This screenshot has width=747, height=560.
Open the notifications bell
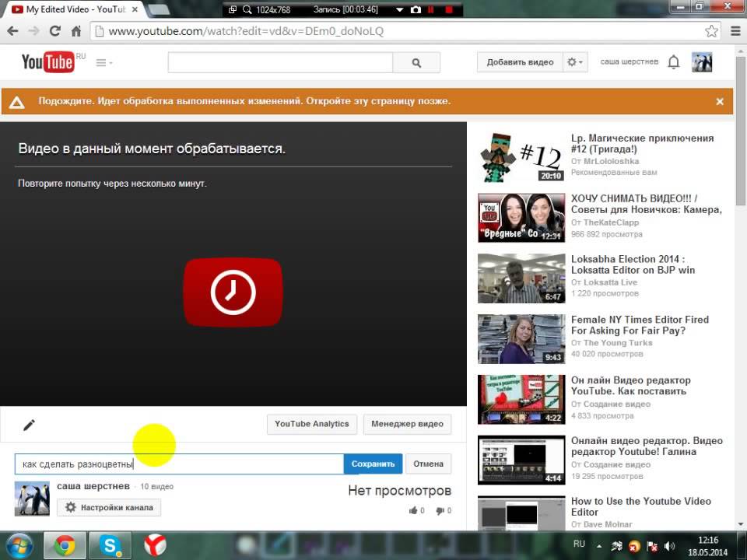(674, 62)
